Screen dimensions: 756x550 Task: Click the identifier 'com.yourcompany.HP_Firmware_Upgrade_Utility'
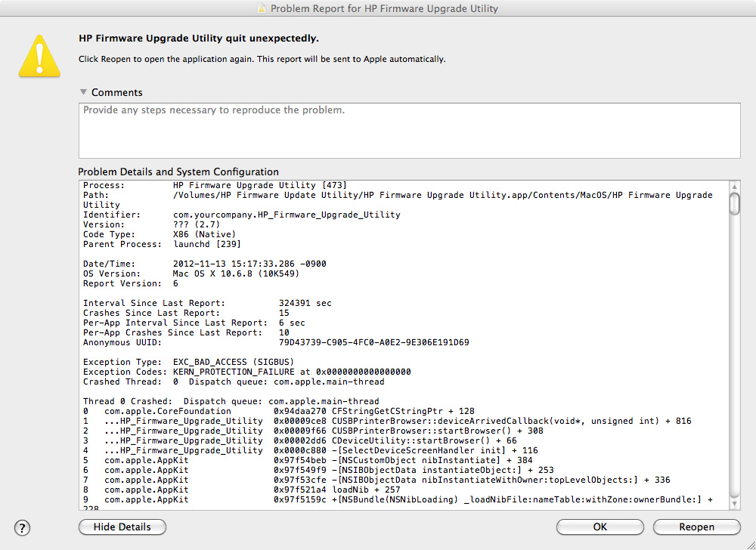287,215
